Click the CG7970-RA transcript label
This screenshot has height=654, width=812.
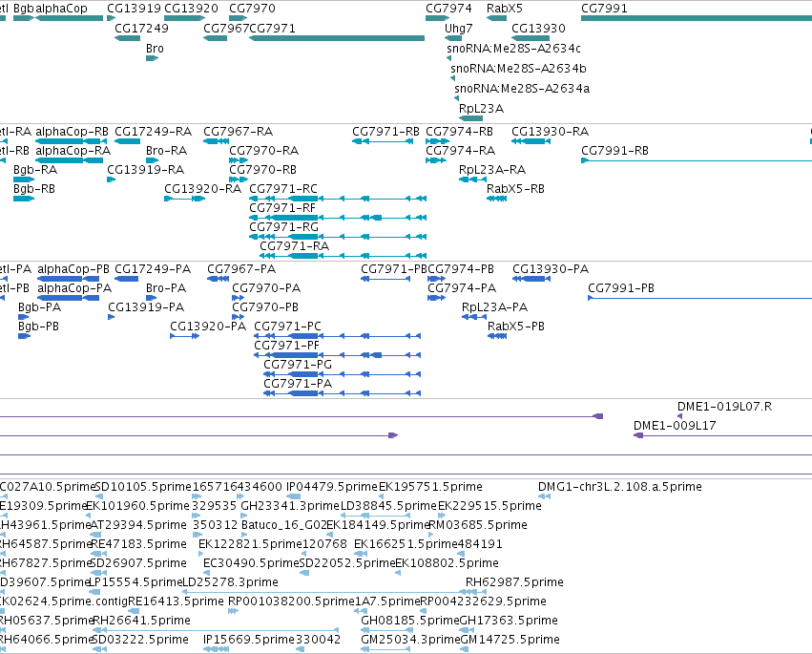click(x=263, y=151)
